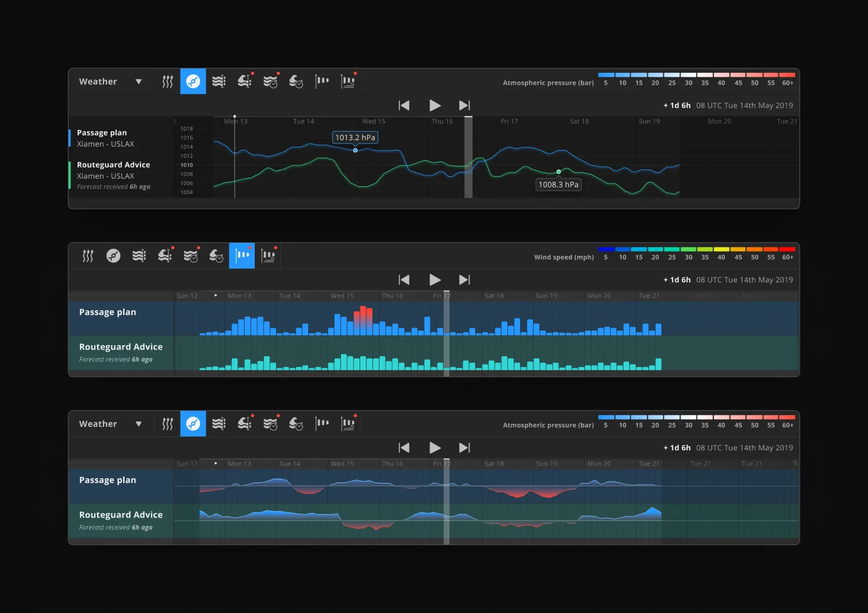This screenshot has height=613, width=868.
Task: Open the Weather dropdown in the bottom area-chart panel
Action: [x=111, y=424]
